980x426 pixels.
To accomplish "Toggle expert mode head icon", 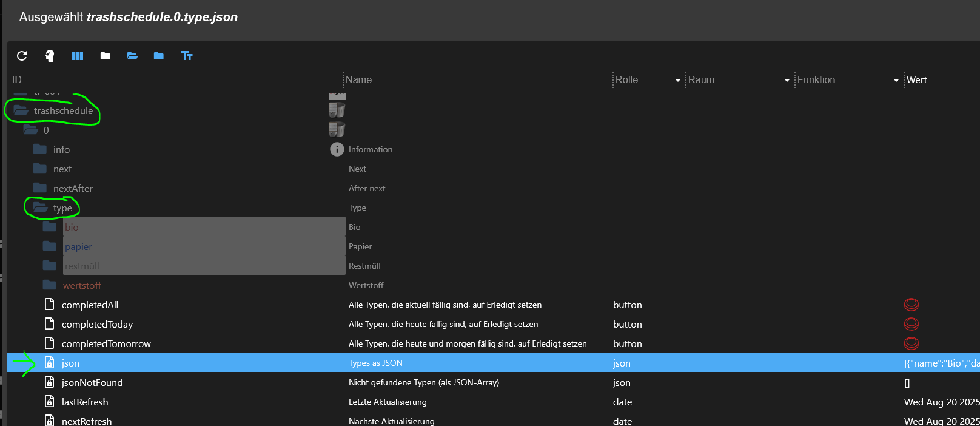I will (50, 56).
